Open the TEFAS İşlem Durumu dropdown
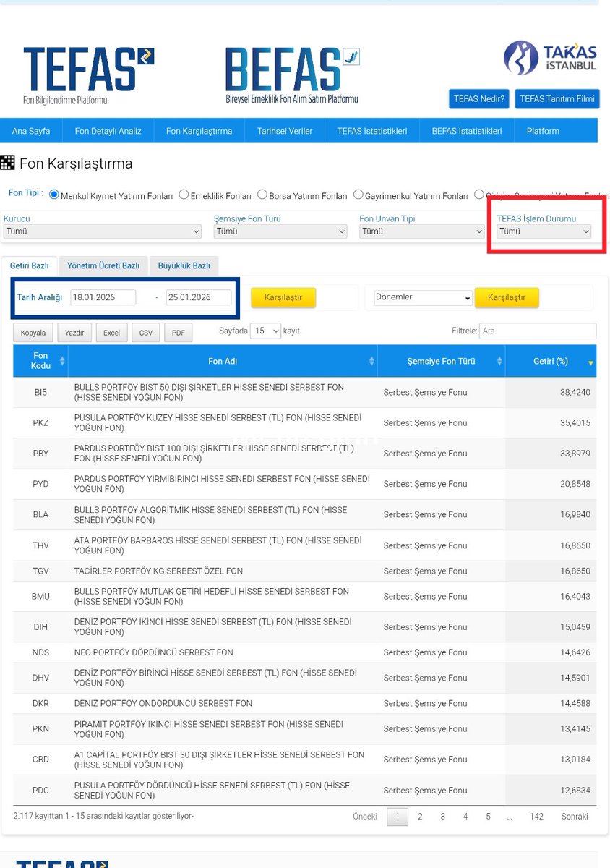The height and width of the screenshot is (868, 610). 544,231
